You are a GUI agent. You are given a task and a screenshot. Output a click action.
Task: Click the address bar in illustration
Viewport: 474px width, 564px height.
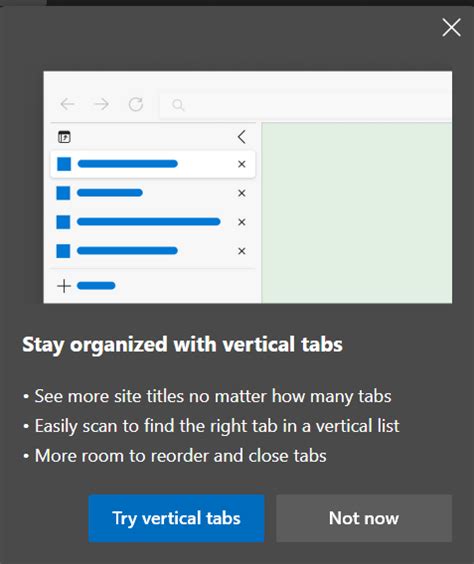pyautogui.click(x=306, y=105)
